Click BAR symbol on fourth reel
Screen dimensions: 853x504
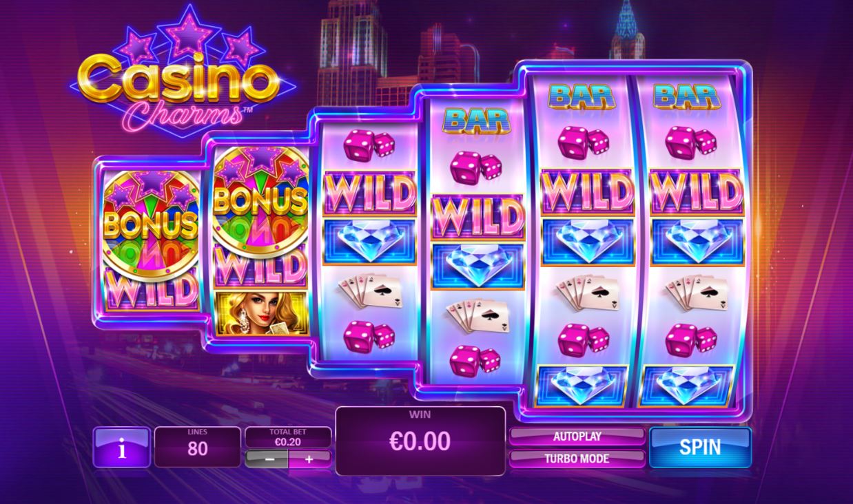[477, 120]
